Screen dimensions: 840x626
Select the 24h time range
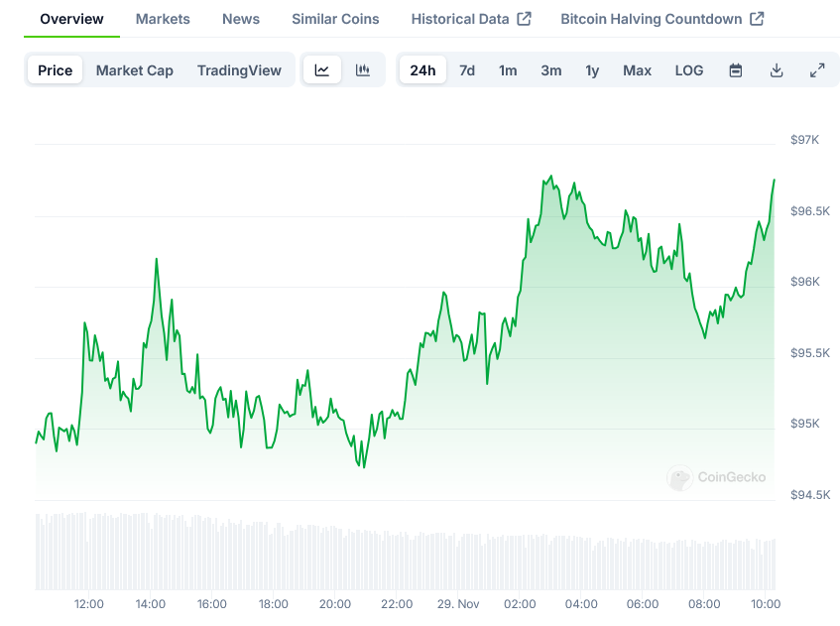click(x=422, y=70)
